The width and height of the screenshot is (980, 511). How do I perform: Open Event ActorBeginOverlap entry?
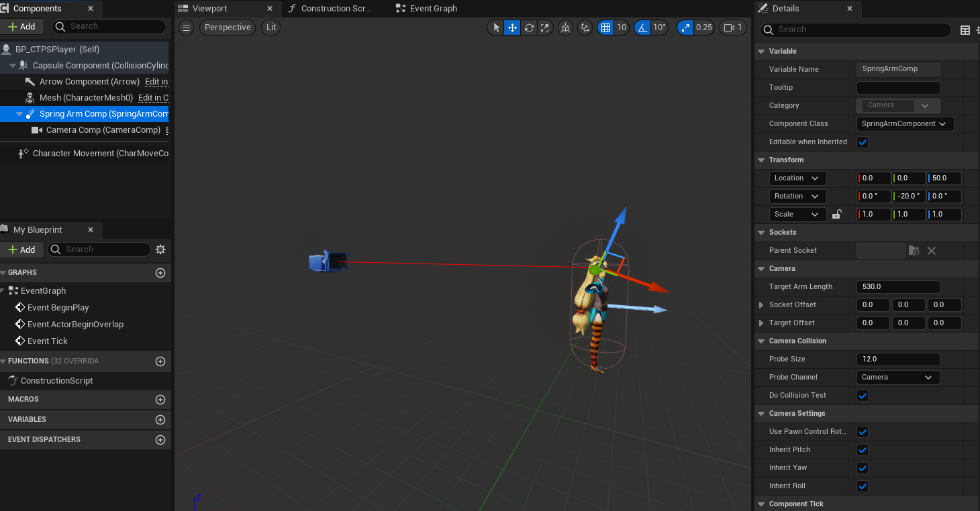[x=75, y=324]
